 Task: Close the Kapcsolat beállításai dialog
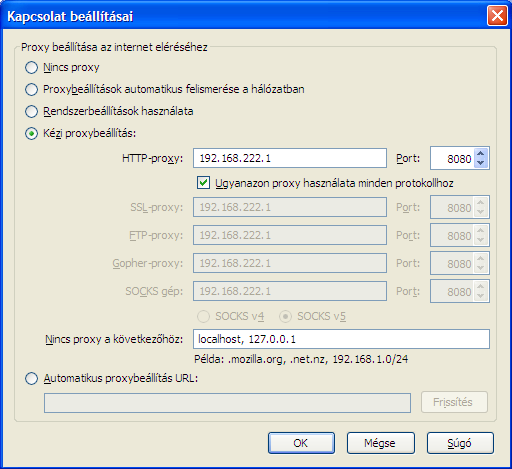coord(497,15)
